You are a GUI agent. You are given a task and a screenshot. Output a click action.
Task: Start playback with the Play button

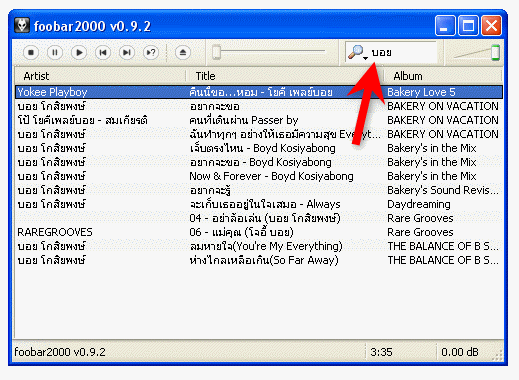point(79,53)
